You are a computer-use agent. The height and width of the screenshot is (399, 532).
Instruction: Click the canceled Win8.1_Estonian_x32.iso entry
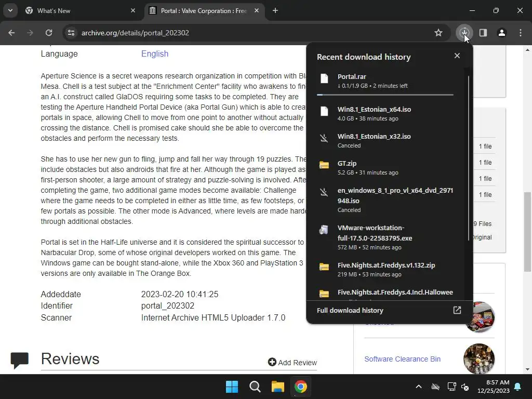point(385,140)
